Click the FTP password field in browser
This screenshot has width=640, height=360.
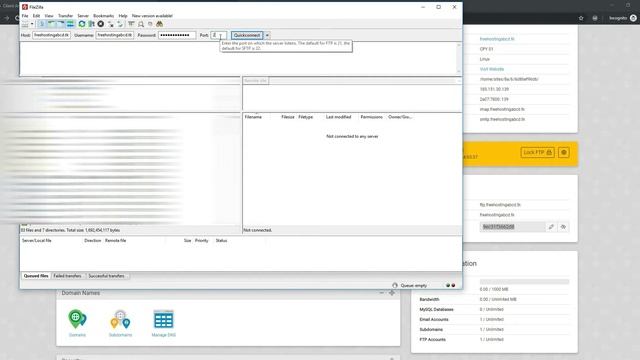pos(512,227)
